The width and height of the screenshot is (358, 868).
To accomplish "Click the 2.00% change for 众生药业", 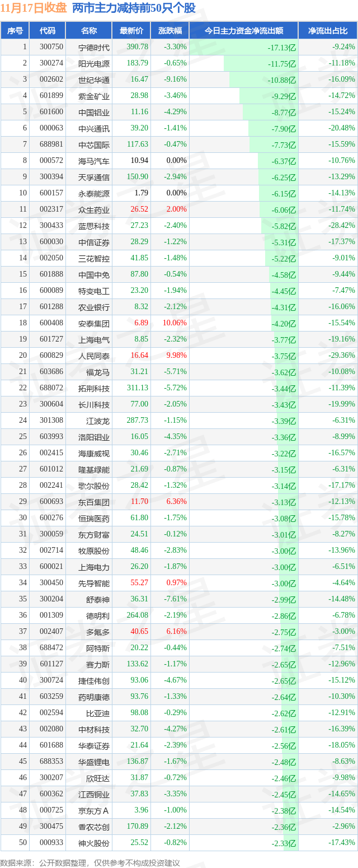I will [176, 209].
